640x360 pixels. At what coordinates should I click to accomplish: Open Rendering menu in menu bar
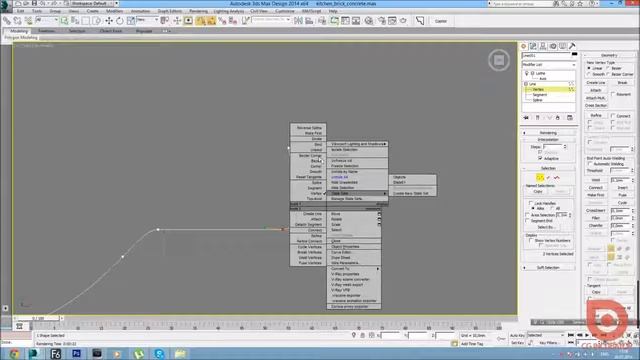pyautogui.click(x=198, y=11)
